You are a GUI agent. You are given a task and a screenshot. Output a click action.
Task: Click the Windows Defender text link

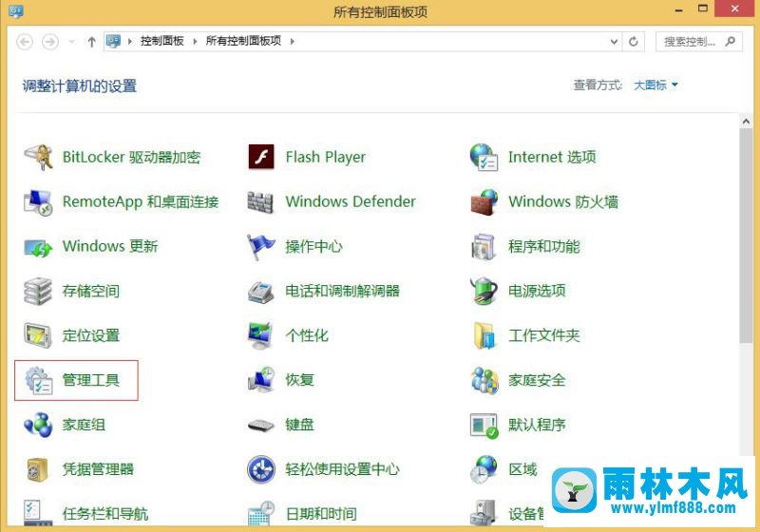click(351, 201)
